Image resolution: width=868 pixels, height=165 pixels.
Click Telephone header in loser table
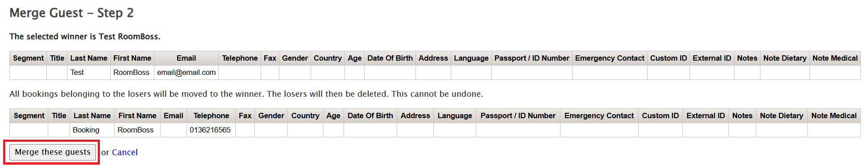pyautogui.click(x=211, y=115)
